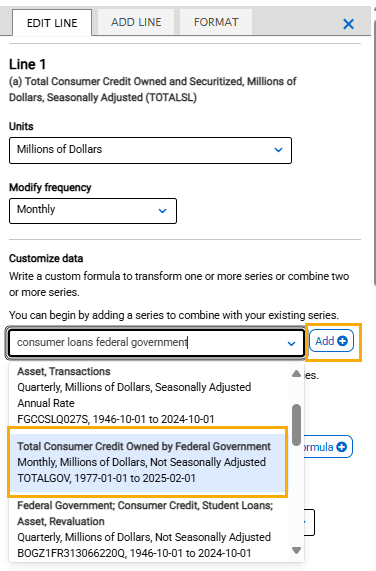Click the dropdown results scrollbar thumb
Screen dimensions: 376x571
[297, 425]
